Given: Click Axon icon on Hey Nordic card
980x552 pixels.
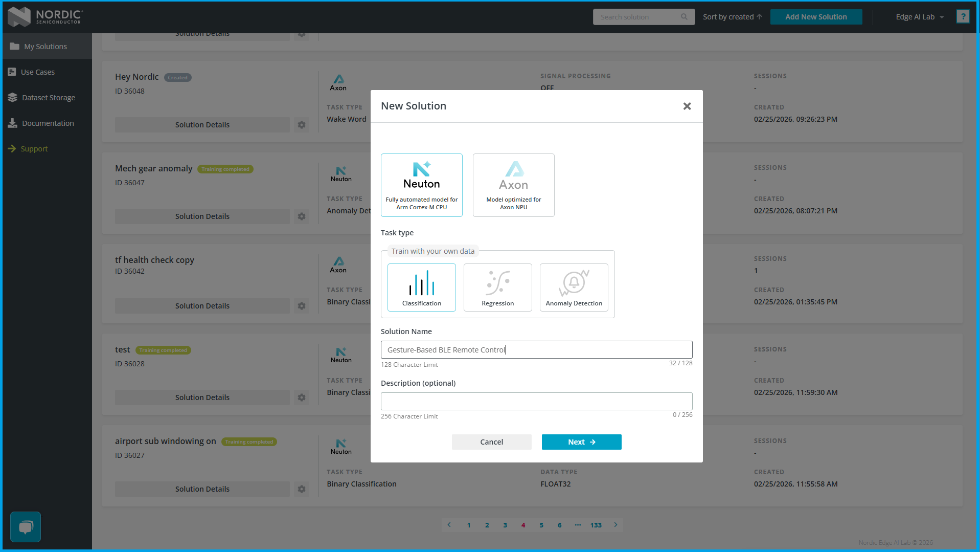Looking at the screenshot, I should tap(338, 83).
